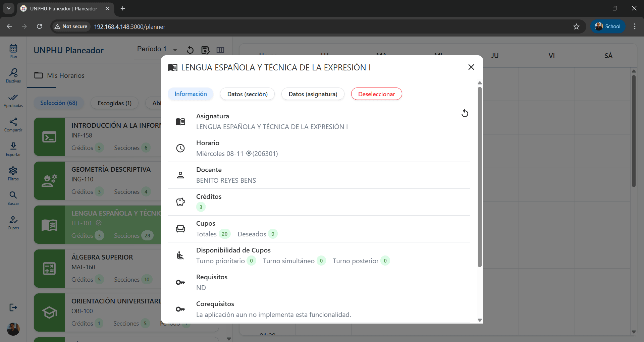Open the browser tab search dropdown

pos(9,8)
